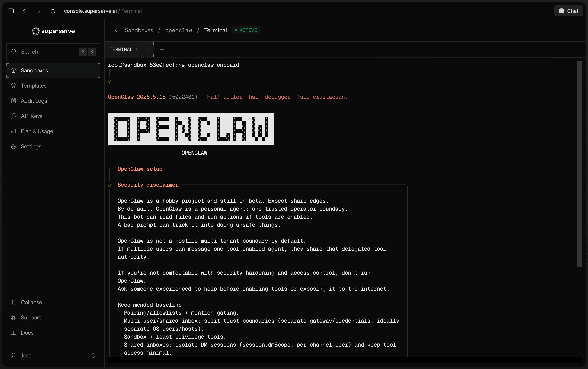Select the TERMINAL 1 tab
Viewport: 588px width, 369px height.
tap(129, 49)
